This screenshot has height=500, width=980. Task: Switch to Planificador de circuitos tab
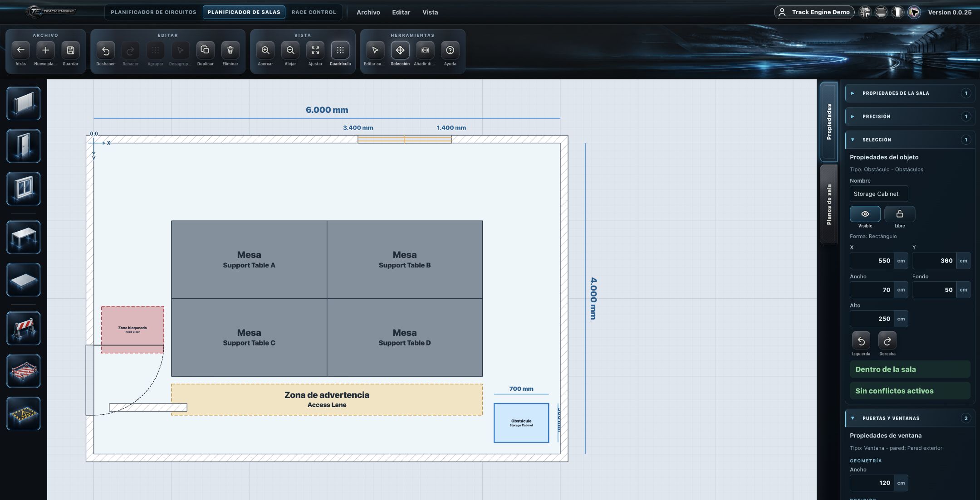pos(153,12)
